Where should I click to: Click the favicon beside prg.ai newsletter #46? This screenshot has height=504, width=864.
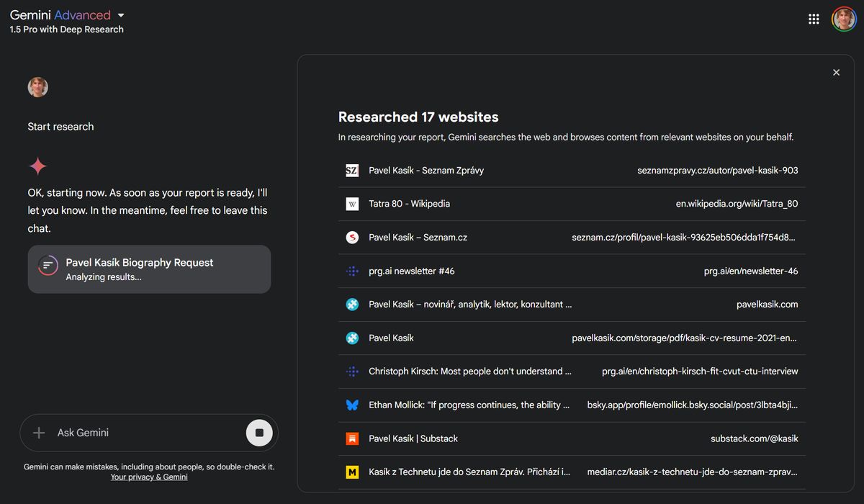pyautogui.click(x=352, y=271)
